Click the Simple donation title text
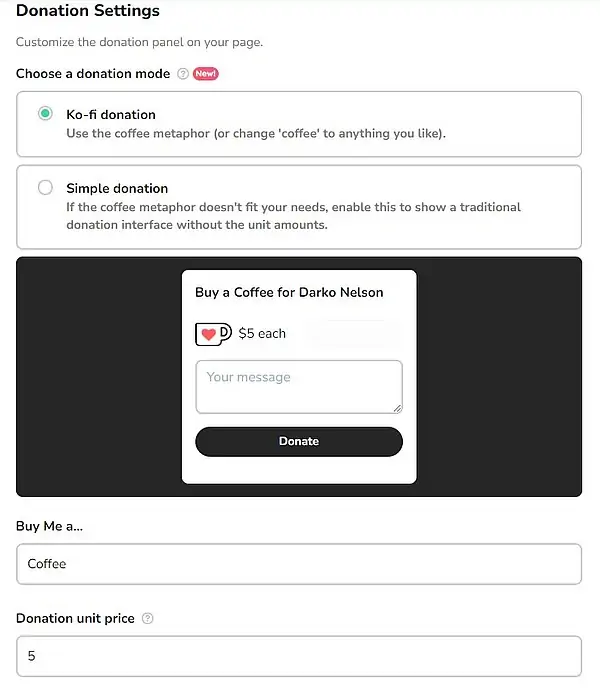Image resolution: width=600 pixels, height=689 pixels. 117,189
